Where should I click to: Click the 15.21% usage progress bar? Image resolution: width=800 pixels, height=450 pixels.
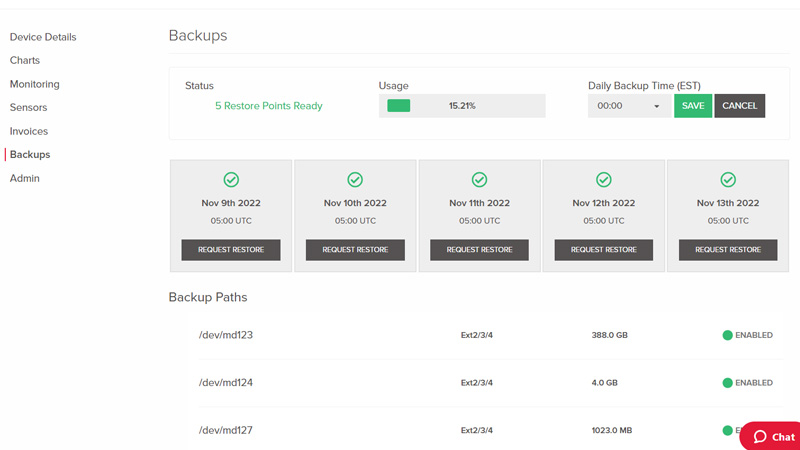pos(462,106)
